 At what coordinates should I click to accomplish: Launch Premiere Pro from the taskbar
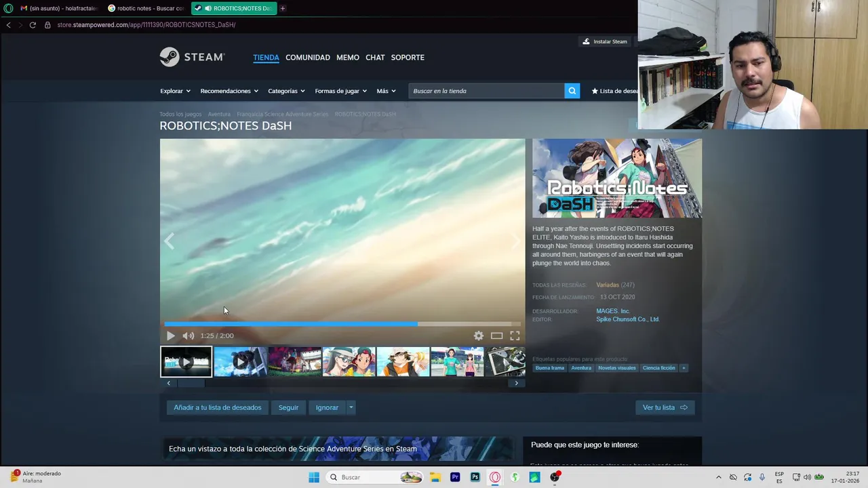(x=455, y=477)
